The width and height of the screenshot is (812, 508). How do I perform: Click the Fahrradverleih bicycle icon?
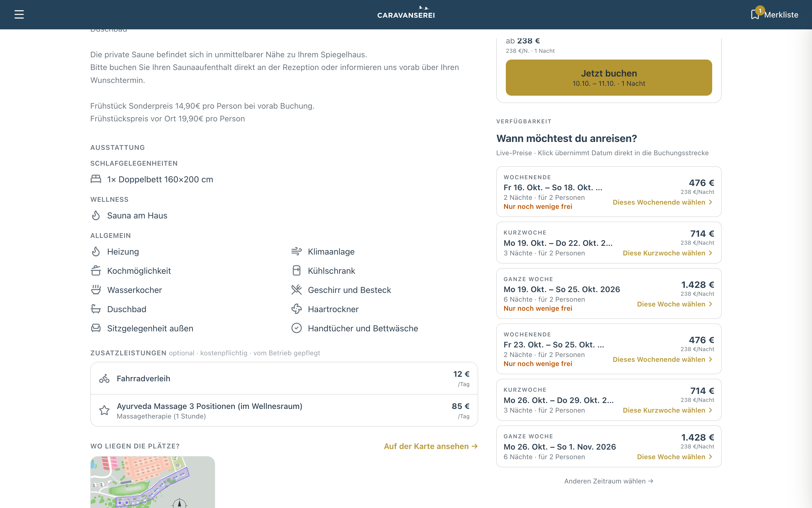[104, 379]
